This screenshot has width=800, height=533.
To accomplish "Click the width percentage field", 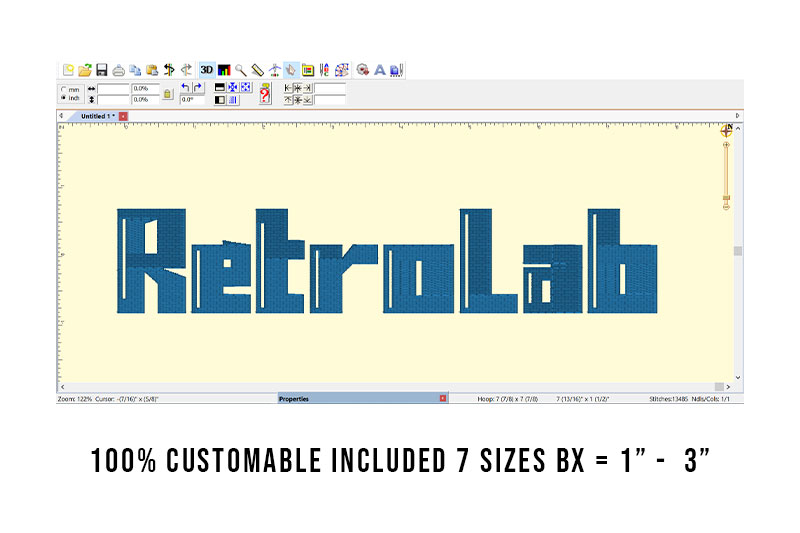I will click(145, 89).
